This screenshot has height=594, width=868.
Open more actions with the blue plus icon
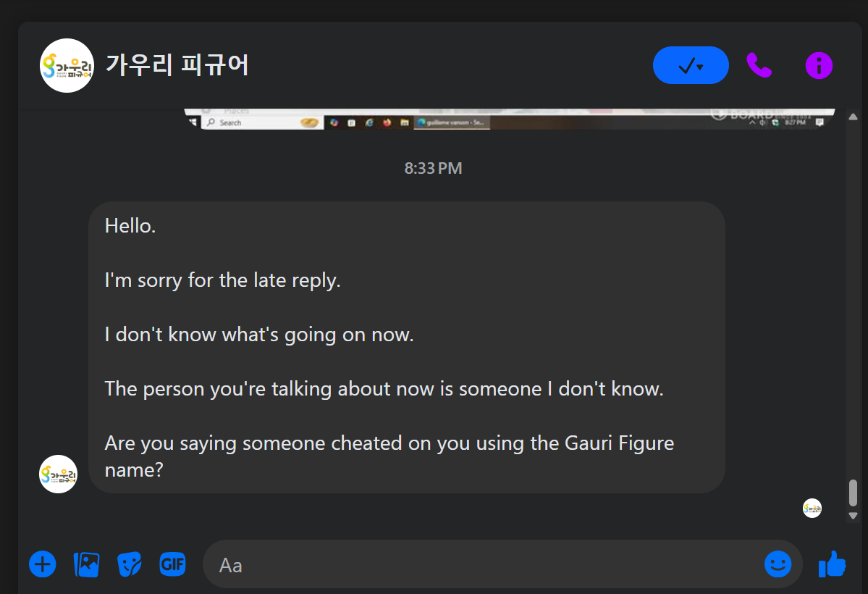43,564
